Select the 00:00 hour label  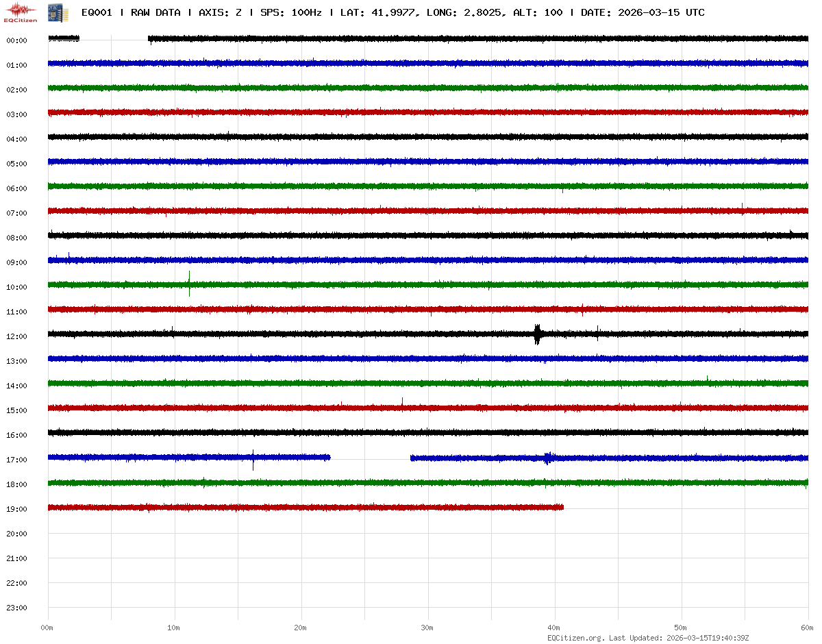pos(16,40)
